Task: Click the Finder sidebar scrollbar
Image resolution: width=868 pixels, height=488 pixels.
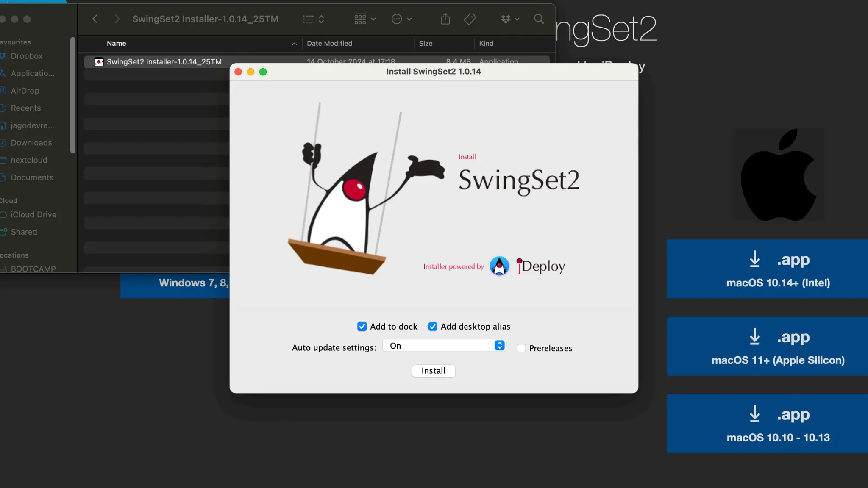Action: (73, 95)
